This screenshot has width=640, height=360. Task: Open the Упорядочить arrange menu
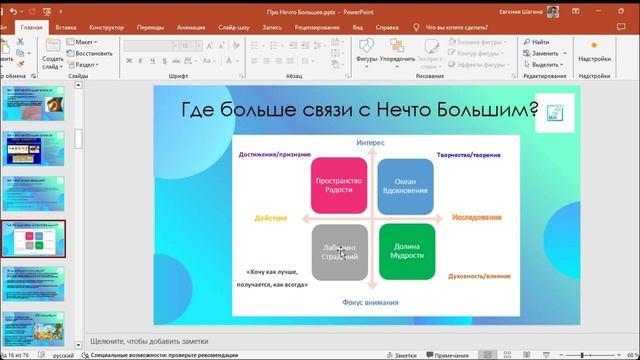(x=397, y=52)
